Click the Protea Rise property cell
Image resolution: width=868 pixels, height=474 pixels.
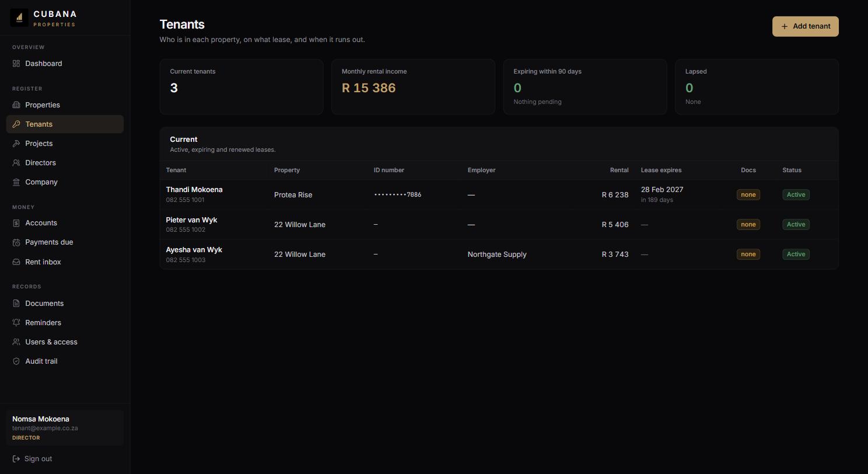(x=293, y=195)
